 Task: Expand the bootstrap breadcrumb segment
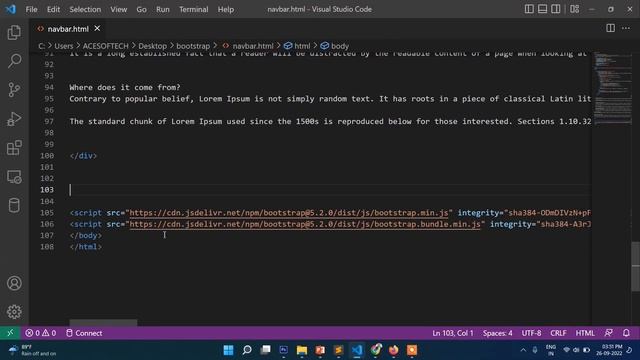click(193, 46)
